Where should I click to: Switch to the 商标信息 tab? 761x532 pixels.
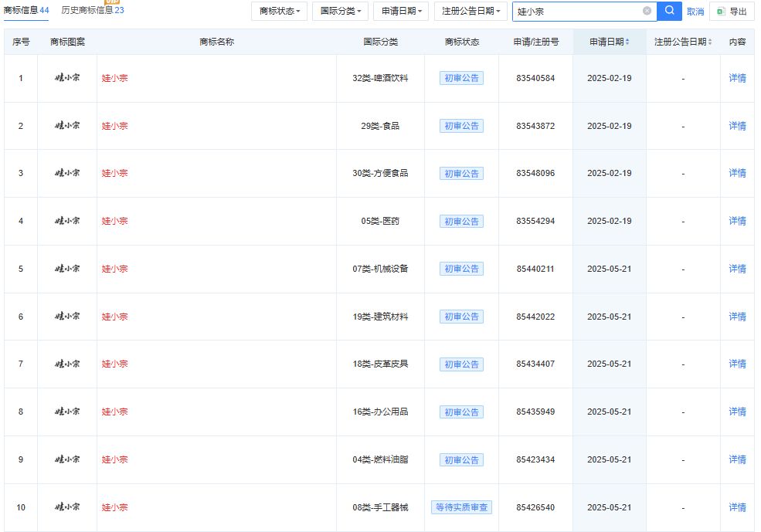(x=26, y=10)
